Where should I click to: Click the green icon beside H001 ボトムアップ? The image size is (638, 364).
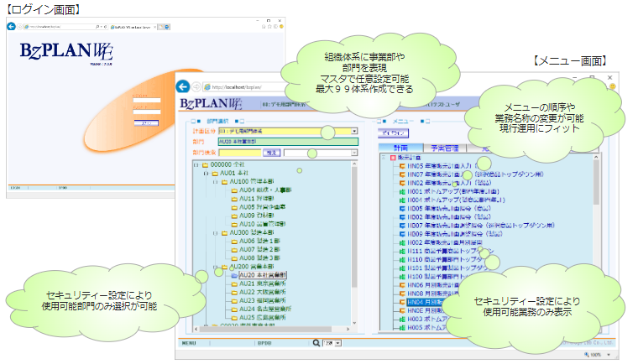pos(403,190)
